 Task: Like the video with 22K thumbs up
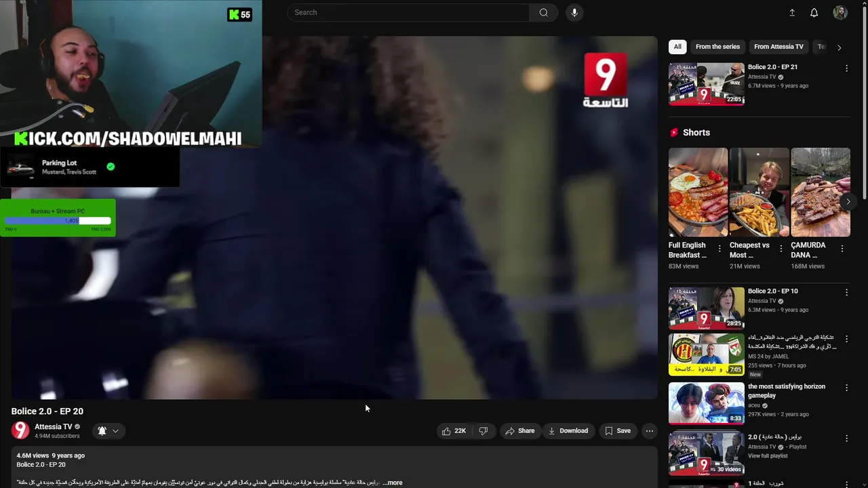tap(454, 431)
